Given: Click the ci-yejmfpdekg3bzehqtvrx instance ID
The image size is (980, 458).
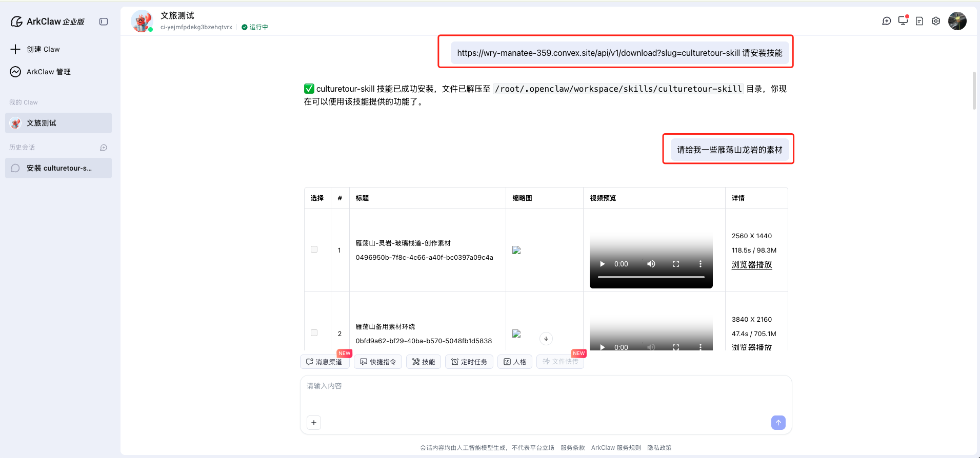Looking at the screenshot, I should click(196, 27).
